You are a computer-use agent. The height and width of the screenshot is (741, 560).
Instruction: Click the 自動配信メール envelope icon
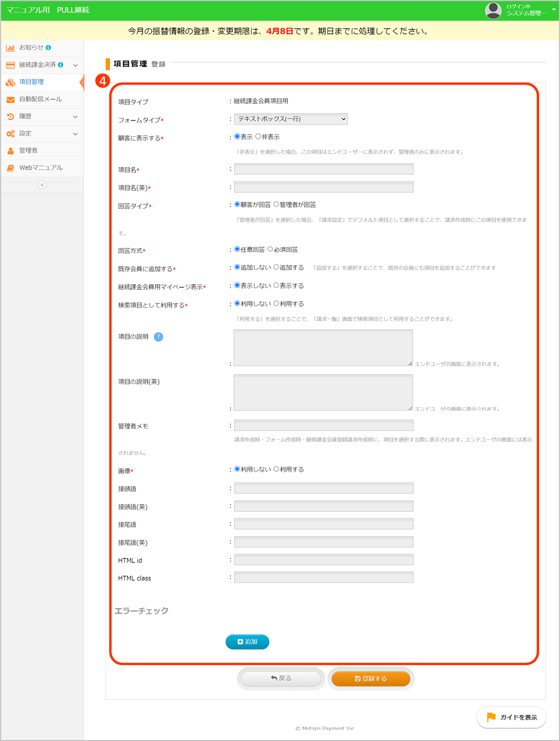(x=10, y=100)
